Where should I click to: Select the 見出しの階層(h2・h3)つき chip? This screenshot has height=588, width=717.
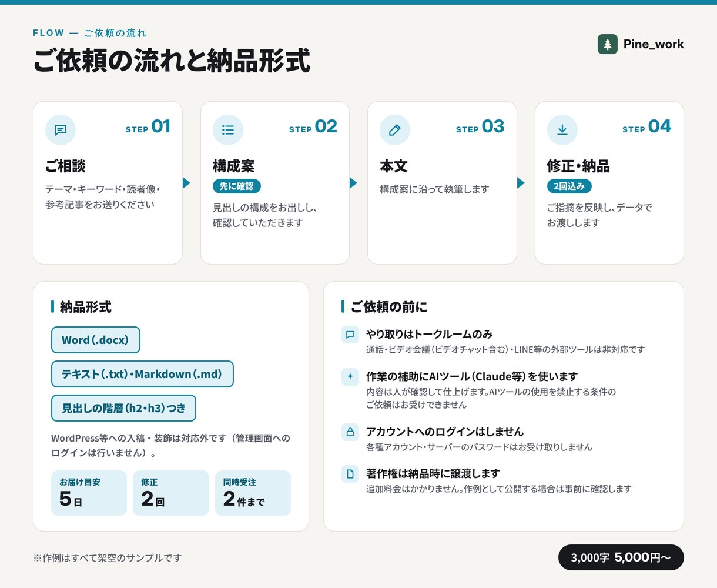point(123,408)
